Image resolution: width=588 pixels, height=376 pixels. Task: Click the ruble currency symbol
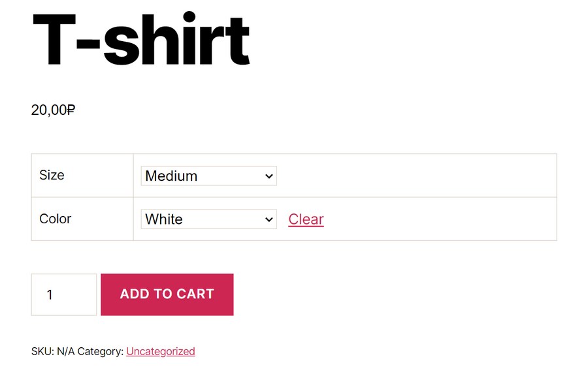tap(71, 110)
